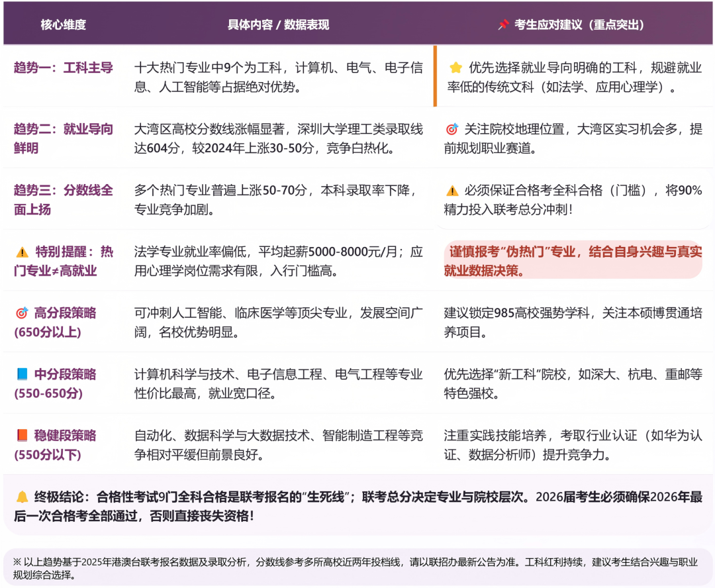Select the 具体内容 / 数据表现 column header
715x588 pixels.
(x=278, y=25)
